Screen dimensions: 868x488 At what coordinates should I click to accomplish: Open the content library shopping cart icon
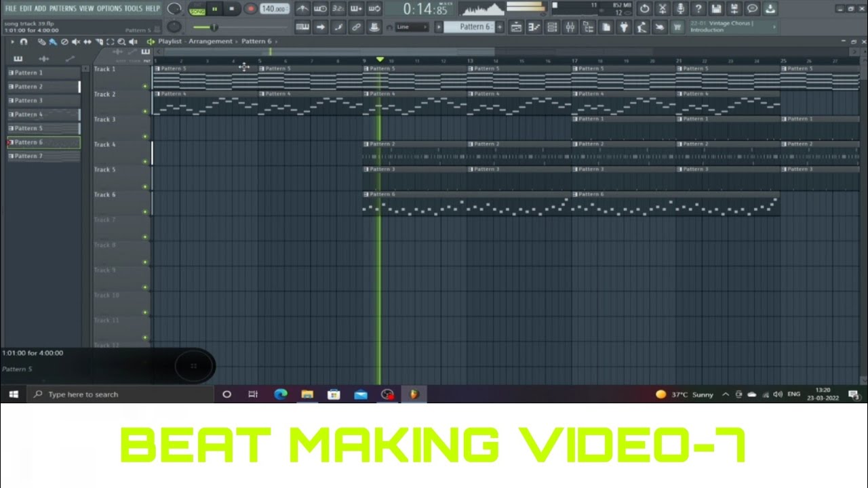(x=677, y=27)
